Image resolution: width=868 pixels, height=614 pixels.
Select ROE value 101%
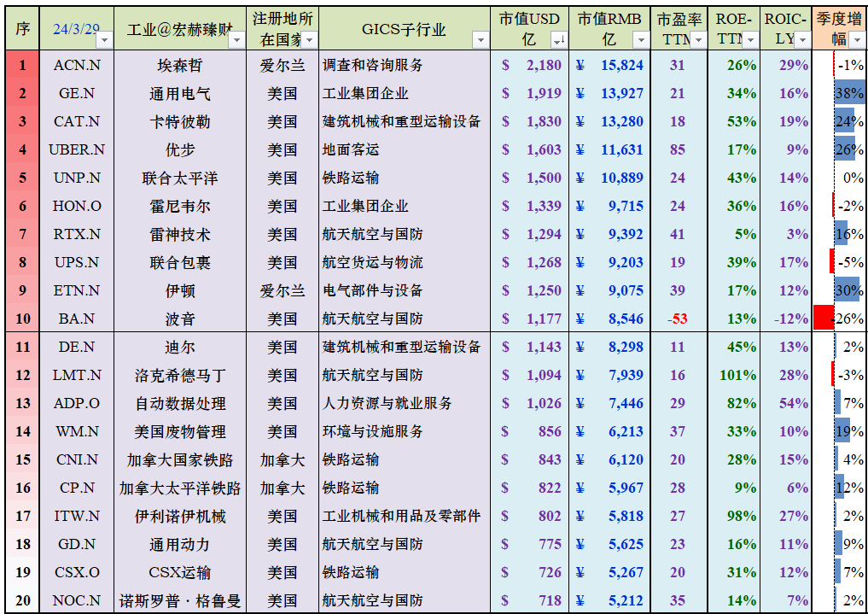click(x=738, y=376)
